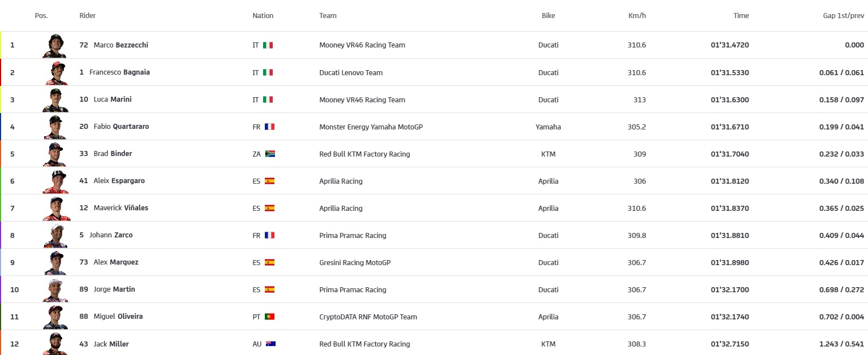Click Marco Bezzecchi's rider portrait

(x=54, y=45)
